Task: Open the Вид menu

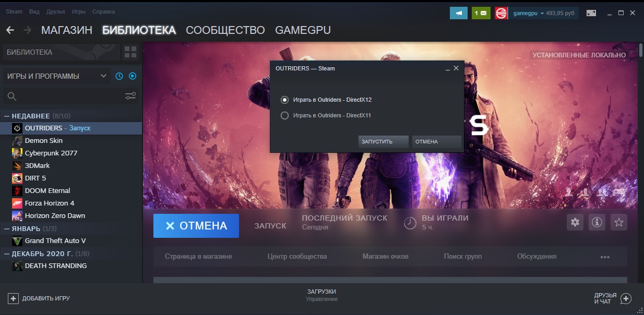Action: click(x=34, y=11)
